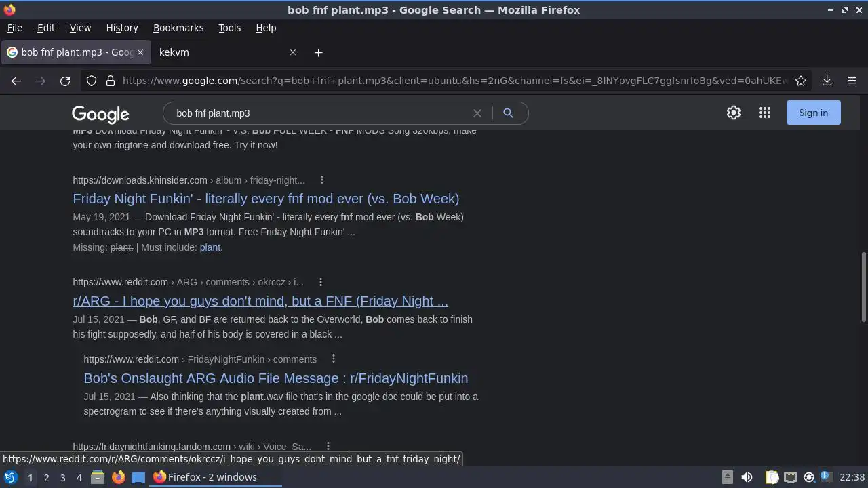Go to the Google logo homepage
The image size is (868, 488).
100,114
